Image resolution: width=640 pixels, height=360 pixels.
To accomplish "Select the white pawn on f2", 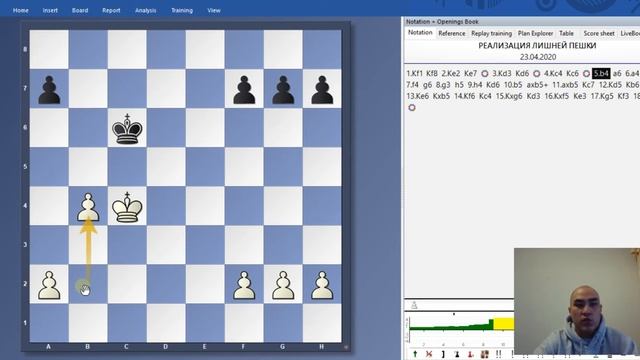I will (x=244, y=285).
